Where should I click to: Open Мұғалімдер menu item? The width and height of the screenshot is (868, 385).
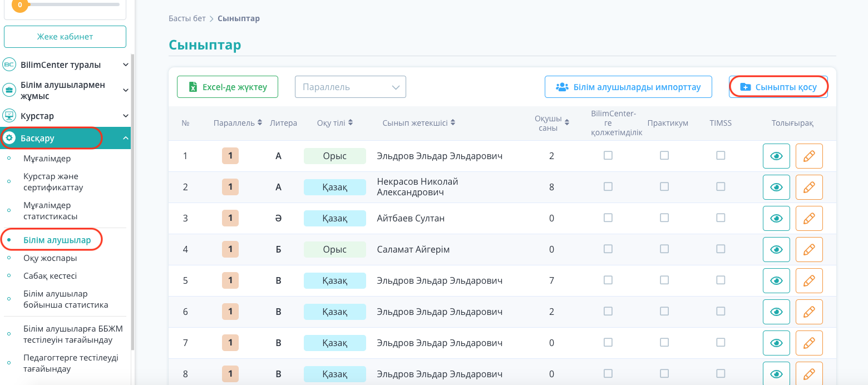[47, 159]
